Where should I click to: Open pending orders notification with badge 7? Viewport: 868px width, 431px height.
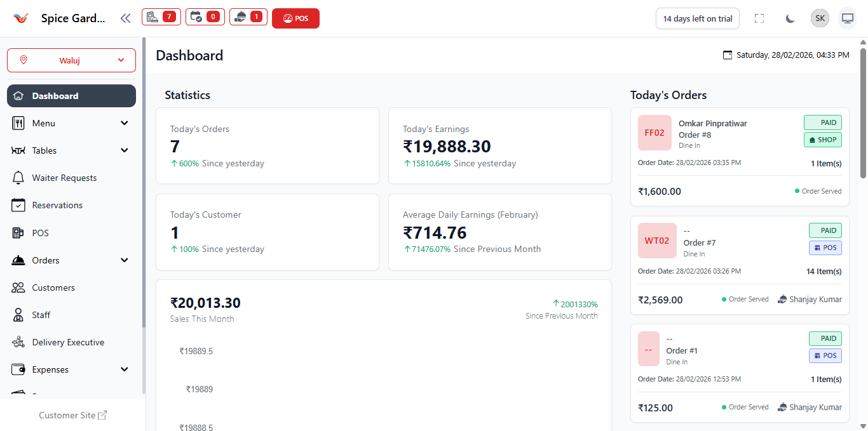click(x=161, y=18)
